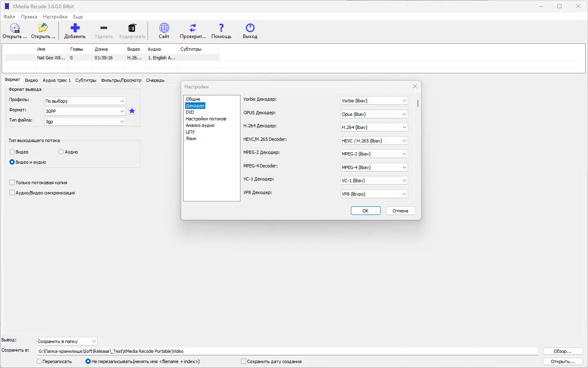The image size is (588, 368).
Task: Select the Аудио output stream radio button
Action: coord(61,152)
